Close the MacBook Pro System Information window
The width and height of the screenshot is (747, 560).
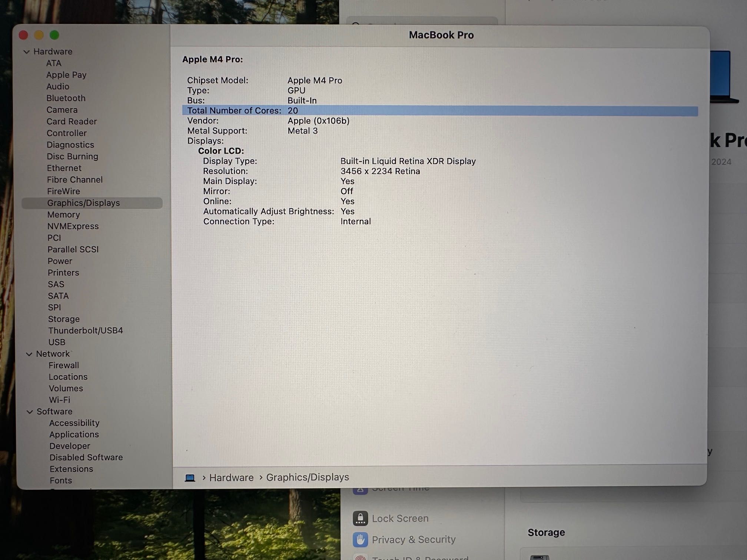(23, 35)
